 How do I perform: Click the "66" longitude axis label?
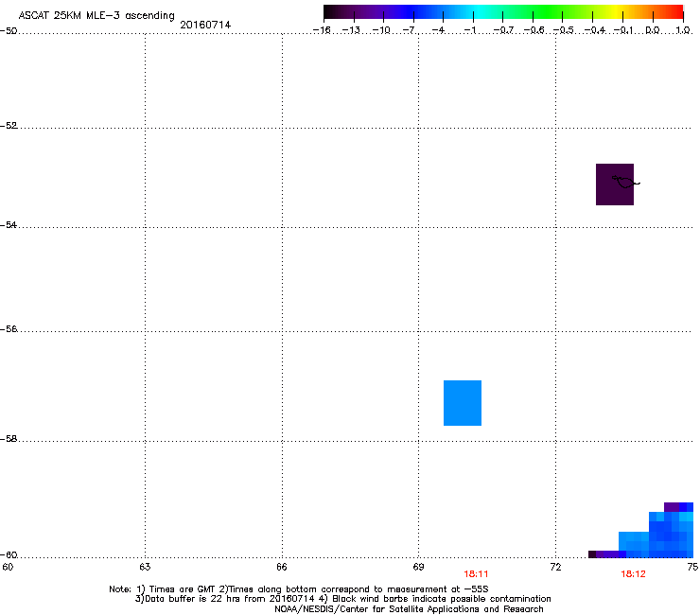click(282, 567)
